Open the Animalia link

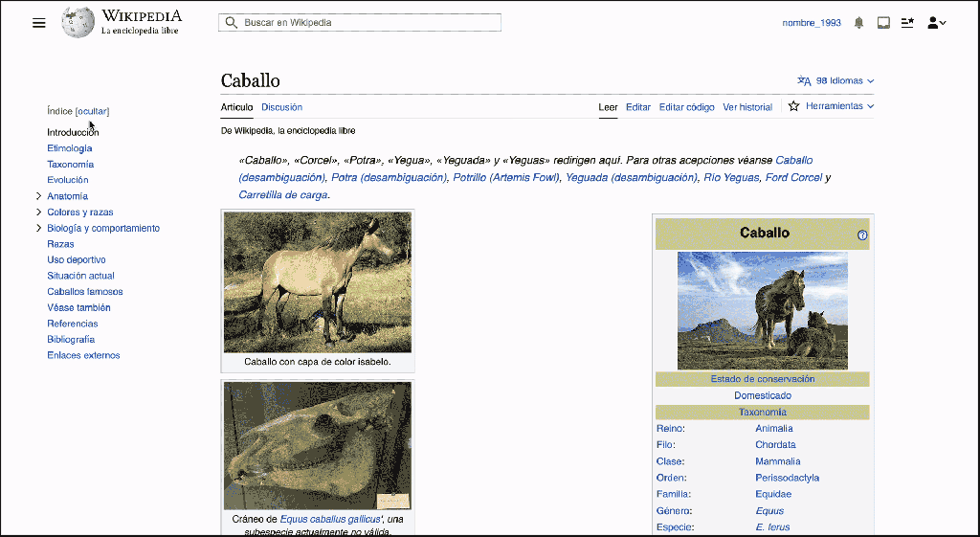click(x=773, y=428)
